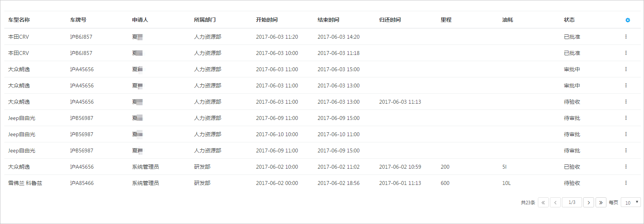Sort by 开始时间 column header

267,20
